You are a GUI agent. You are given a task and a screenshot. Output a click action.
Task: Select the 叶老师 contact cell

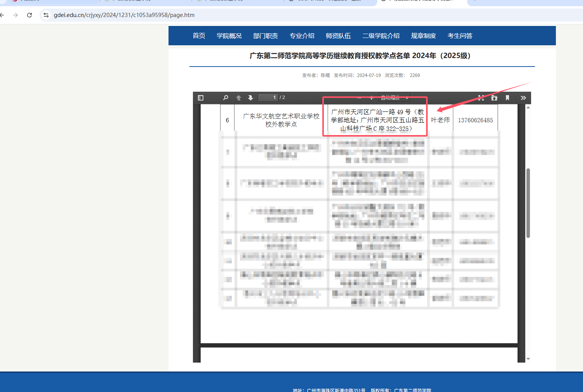point(440,120)
